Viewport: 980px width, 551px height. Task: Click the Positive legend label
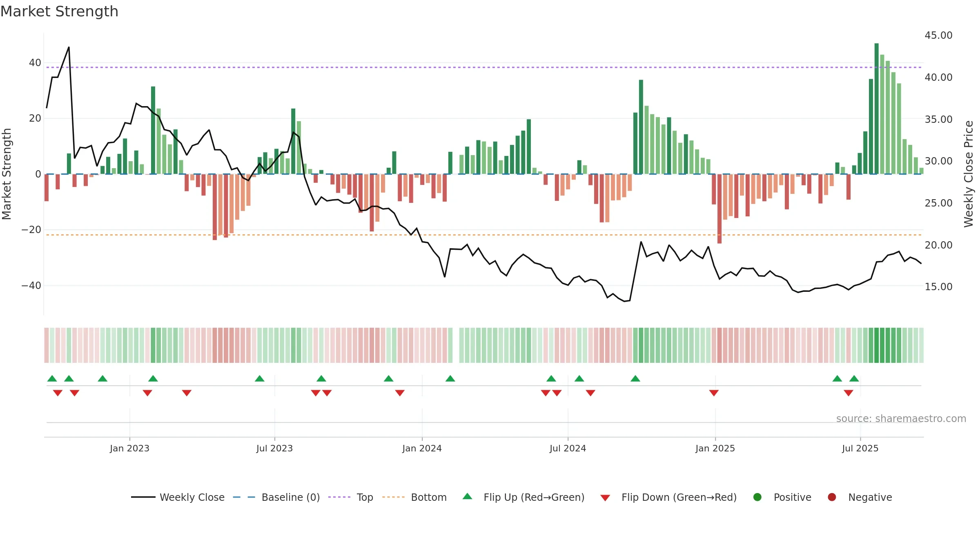click(x=793, y=497)
